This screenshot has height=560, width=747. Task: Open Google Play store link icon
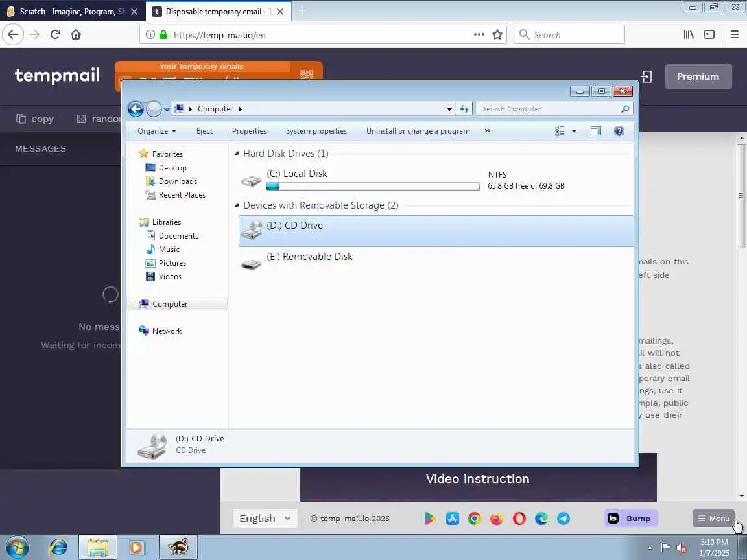(429, 519)
